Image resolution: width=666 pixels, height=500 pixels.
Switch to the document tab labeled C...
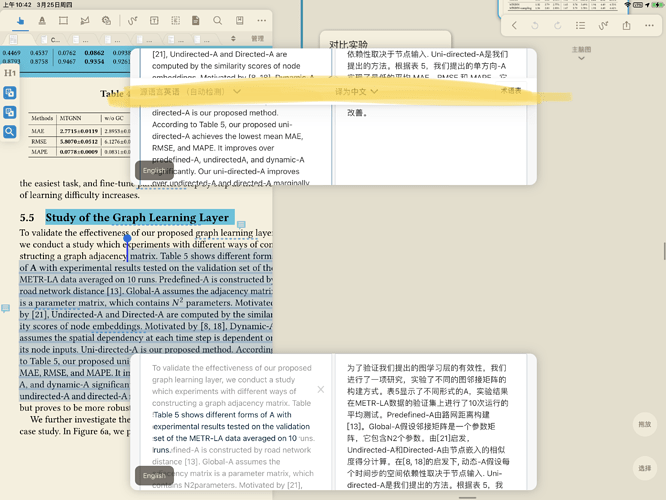point(51,40)
